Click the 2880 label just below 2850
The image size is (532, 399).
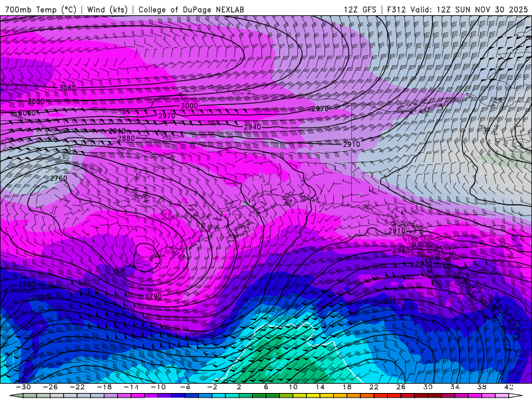point(41,297)
